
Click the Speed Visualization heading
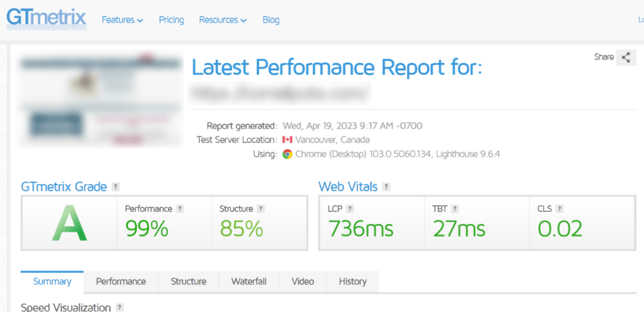[65, 308]
